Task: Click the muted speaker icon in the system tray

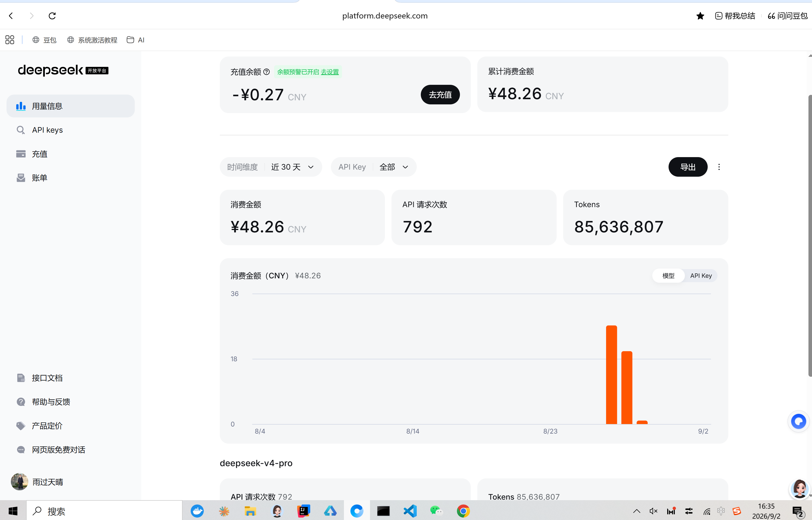Action: (653, 511)
